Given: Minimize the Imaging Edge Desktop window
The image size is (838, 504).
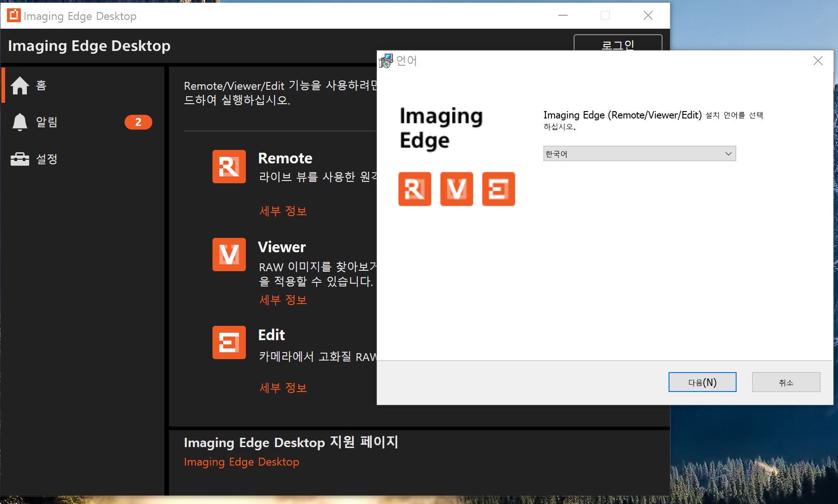Looking at the screenshot, I should tap(563, 15).
